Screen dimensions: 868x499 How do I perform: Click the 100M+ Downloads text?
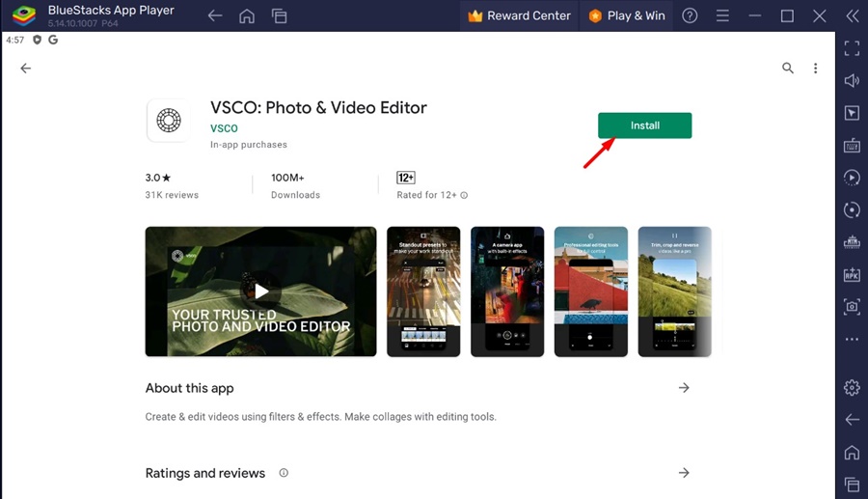pos(296,186)
